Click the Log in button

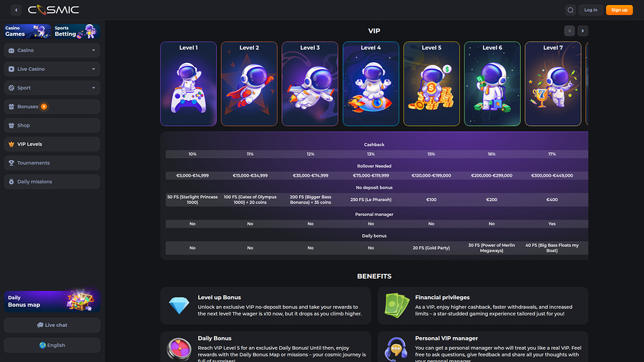point(590,10)
